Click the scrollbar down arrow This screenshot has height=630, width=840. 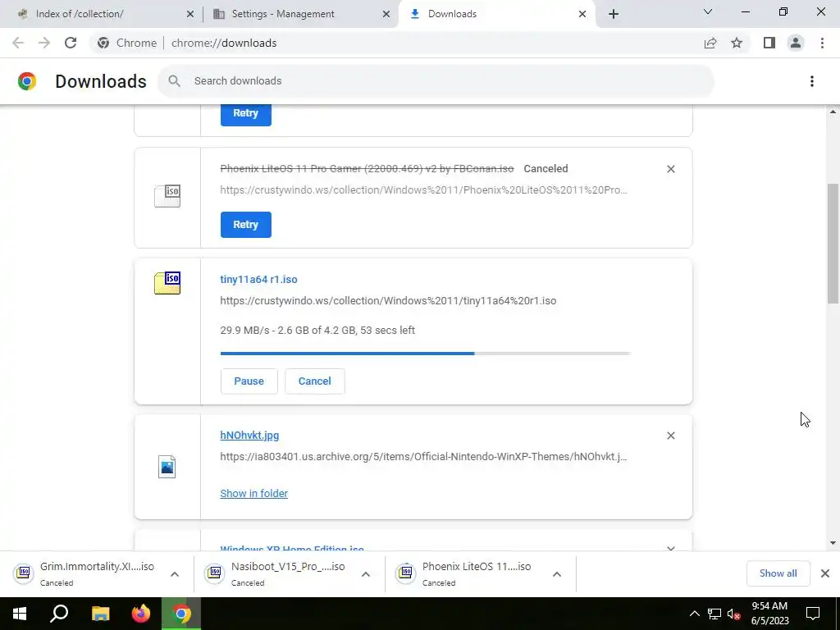(x=833, y=543)
